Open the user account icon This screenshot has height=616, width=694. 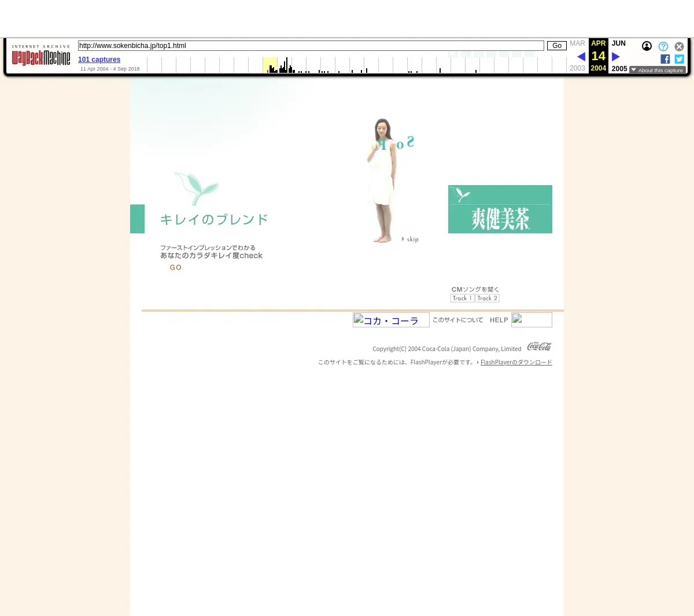click(x=647, y=46)
